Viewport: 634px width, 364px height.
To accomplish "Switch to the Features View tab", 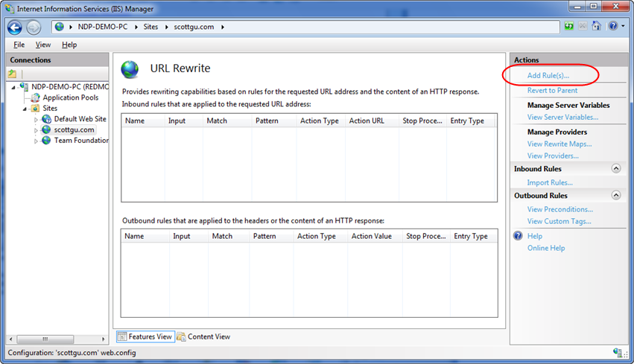I will (145, 336).
